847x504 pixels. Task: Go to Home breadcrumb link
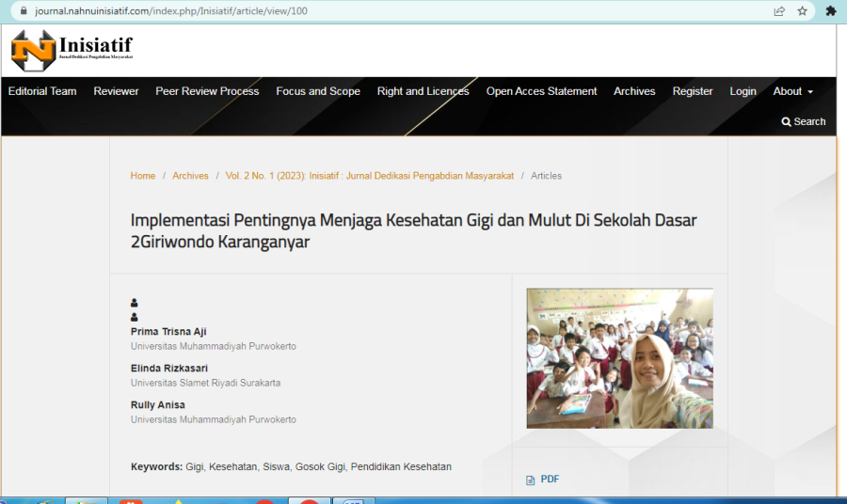(143, 176)
